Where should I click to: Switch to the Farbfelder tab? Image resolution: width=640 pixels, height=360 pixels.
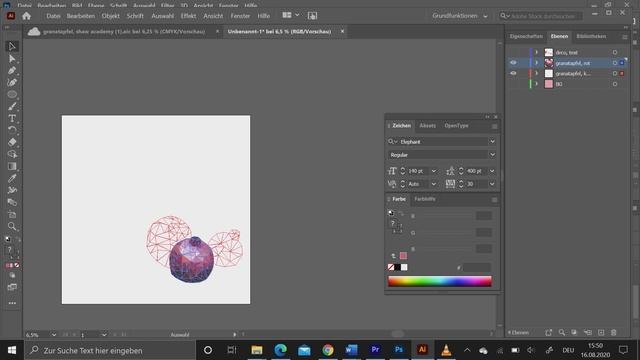coord(424,199)
